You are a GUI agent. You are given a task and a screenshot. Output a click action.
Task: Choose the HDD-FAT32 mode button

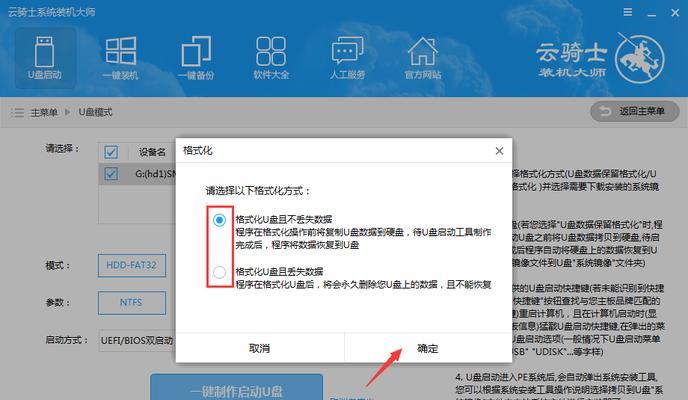click(x=132, y=265)
